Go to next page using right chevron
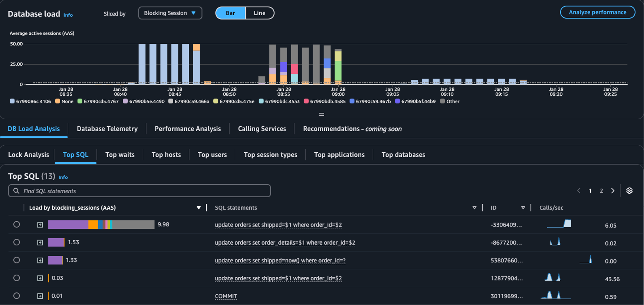644x305 pixels. coord(613,191)
